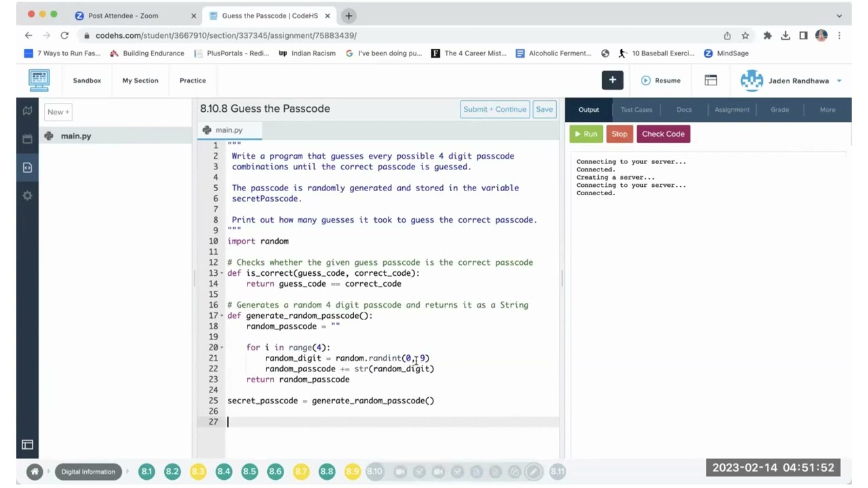Go to lesson 8.8 bubble
Image resolution: width=868 pixels, height=488 pixels.
pos(327,471)
